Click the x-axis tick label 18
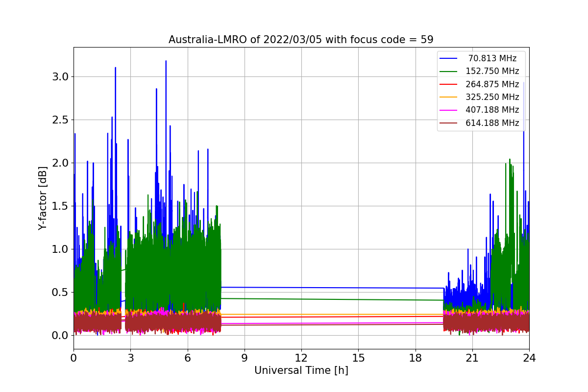Viewport: 588px width, 392px height. [x=415, y=358]
